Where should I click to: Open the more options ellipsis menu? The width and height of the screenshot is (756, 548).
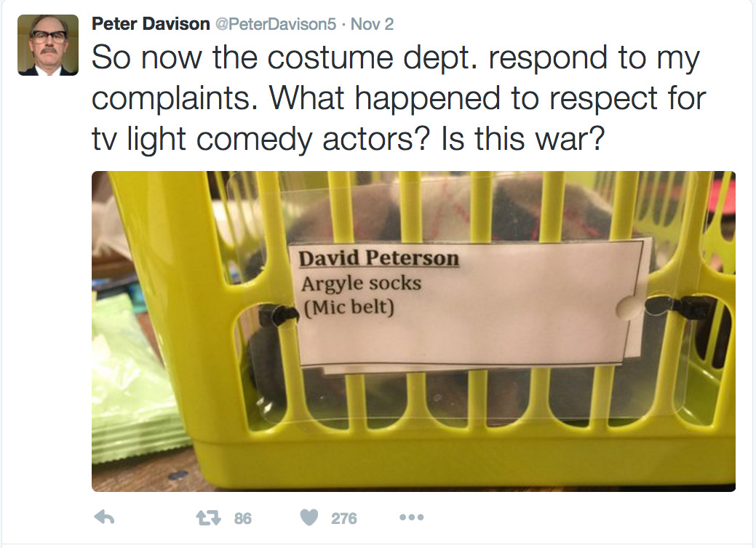412,517
